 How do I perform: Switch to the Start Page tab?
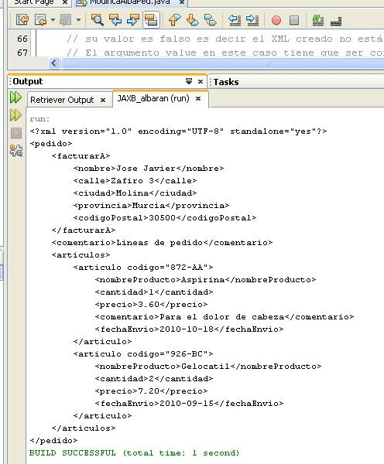point(33,2)
